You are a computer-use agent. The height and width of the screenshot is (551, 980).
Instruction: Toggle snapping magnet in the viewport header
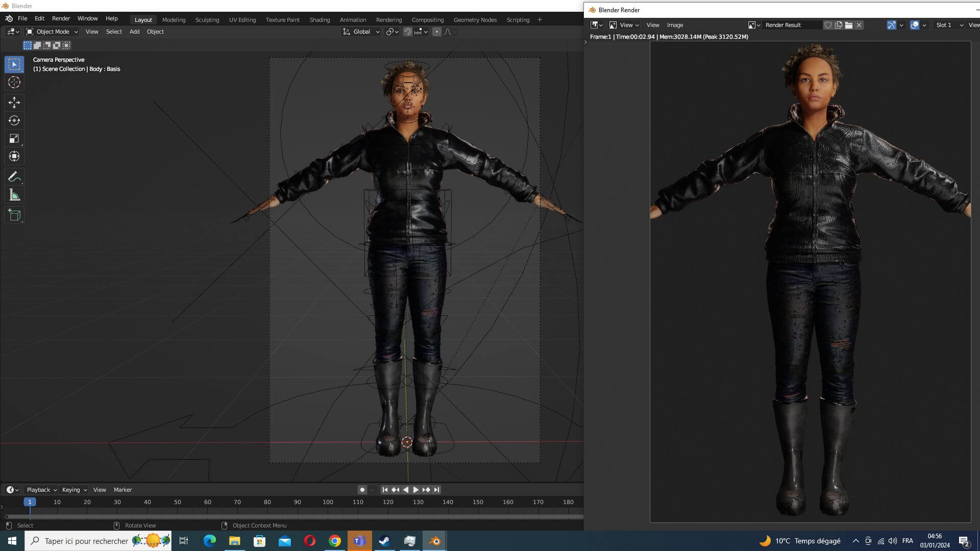point(407,32)
